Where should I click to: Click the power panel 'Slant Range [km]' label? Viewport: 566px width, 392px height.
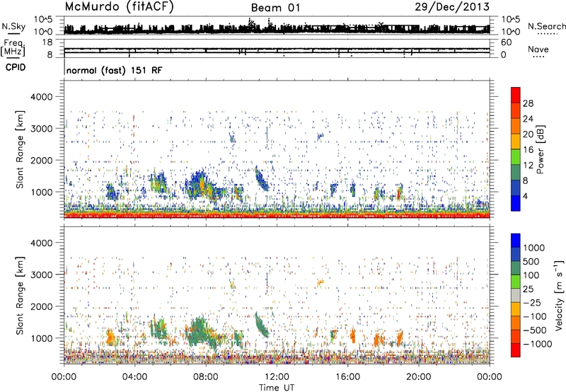pos(20,149)
